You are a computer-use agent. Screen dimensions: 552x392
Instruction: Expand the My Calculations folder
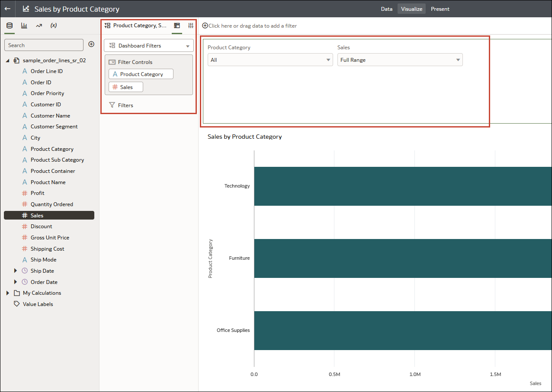[7, 293]
